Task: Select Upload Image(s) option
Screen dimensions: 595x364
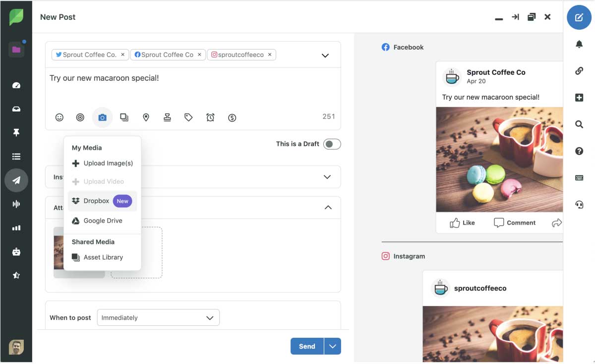Action: coord(108,163)
